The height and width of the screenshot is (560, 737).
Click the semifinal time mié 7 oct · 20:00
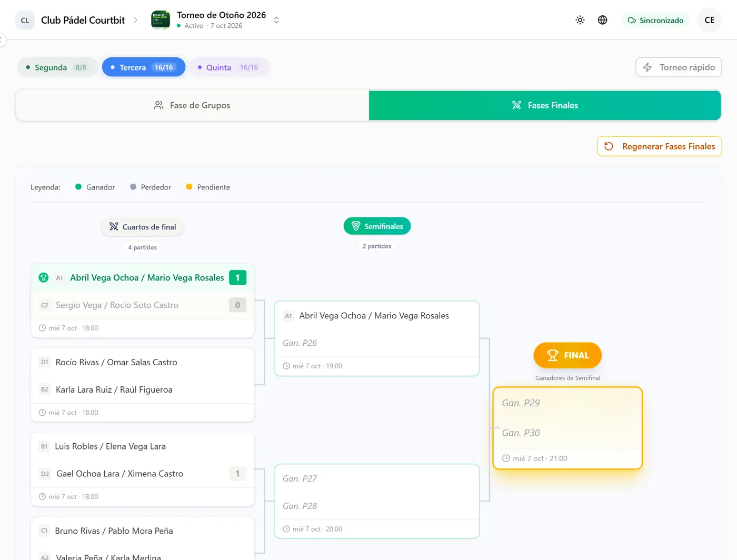[x=317, y=529]
